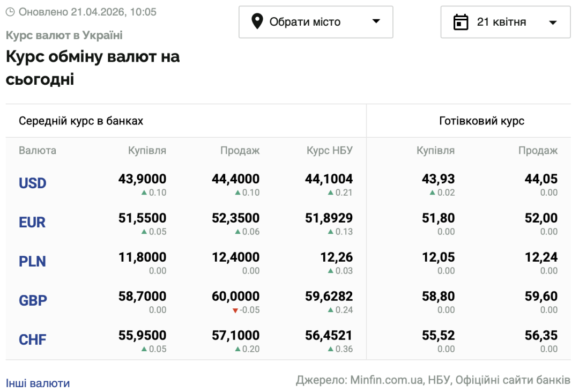Expand the '21 квітня' date dropdown
This screenshot has width=579, height=392.
coord(505,22)
